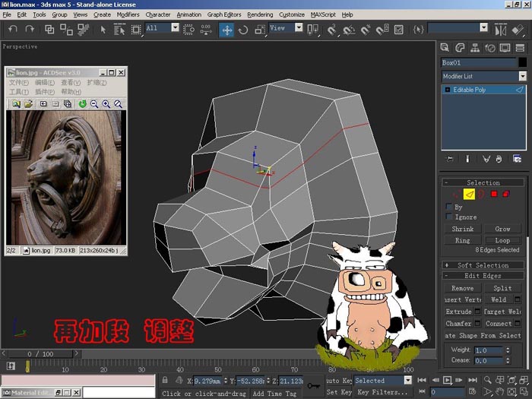
Task: Open the MAXScript menu
Action: click(x=323, y=14)
